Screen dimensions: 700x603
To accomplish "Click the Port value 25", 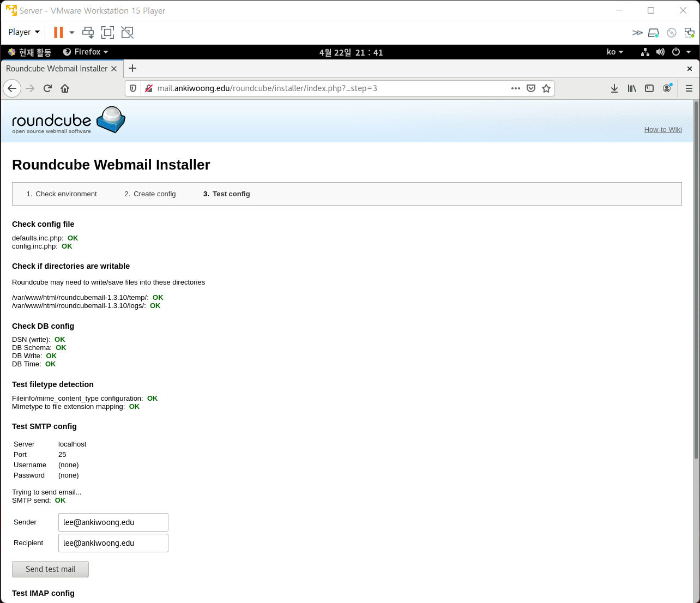I will click(62, 455).
